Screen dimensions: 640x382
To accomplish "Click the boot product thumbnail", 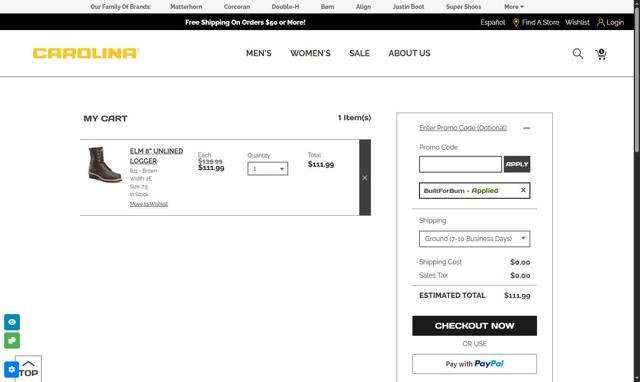I will [105, 164].
